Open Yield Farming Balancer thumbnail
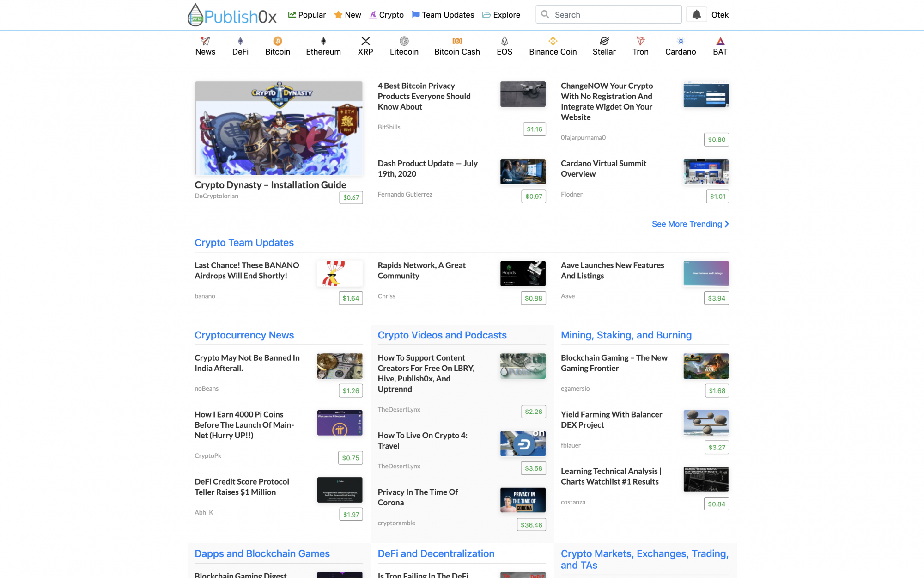924x578 pixels. 706,423
